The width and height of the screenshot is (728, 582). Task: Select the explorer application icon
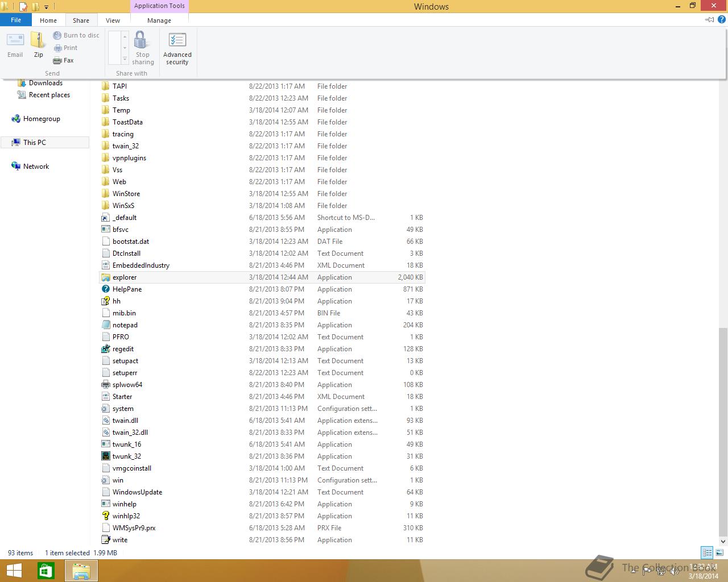tap(105, 277)
